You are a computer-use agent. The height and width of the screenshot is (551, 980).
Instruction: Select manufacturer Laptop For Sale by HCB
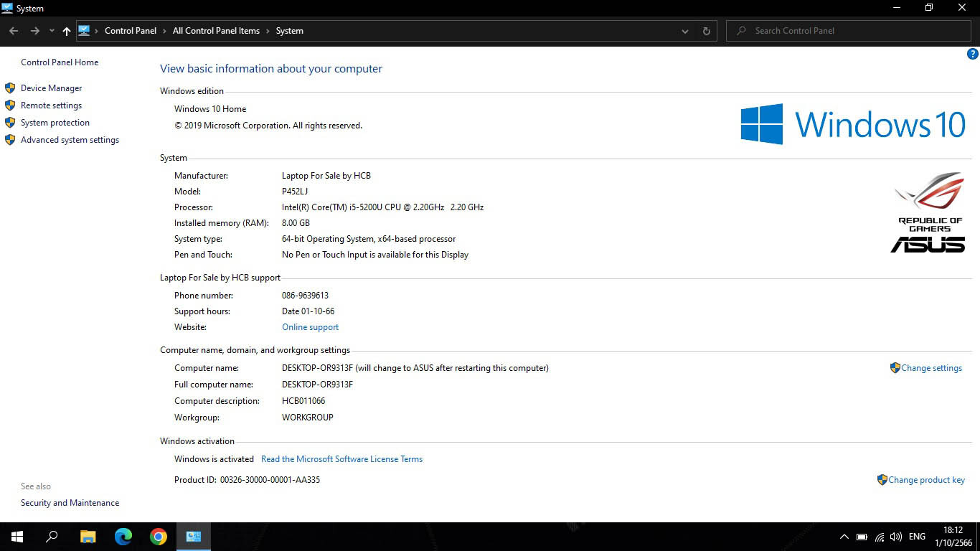click(x=326, y=176)
